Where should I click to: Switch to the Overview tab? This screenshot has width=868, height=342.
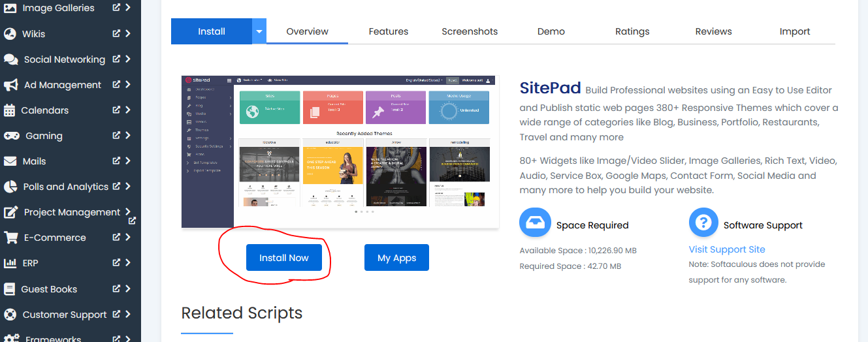click(307, 31)
